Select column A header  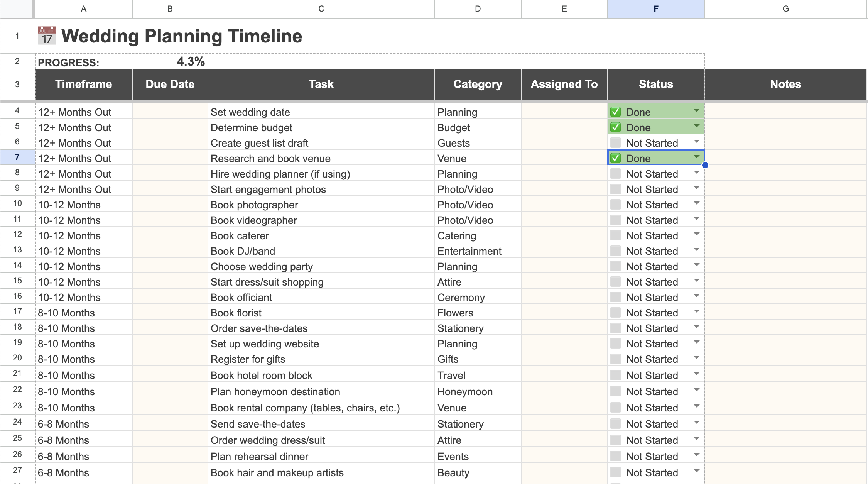pyautogui.click(x=83, y=8)
